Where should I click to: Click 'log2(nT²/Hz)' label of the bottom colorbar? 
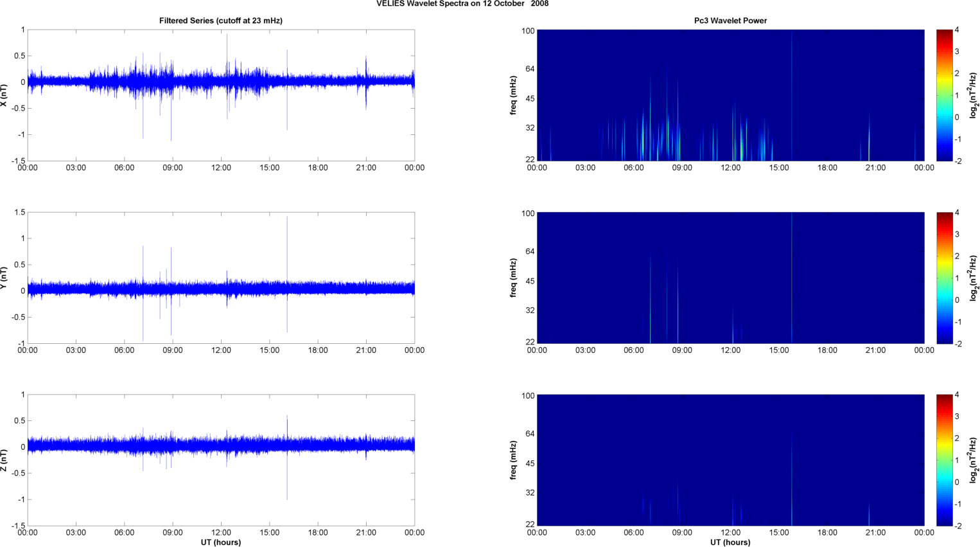[x=974, y=460]
